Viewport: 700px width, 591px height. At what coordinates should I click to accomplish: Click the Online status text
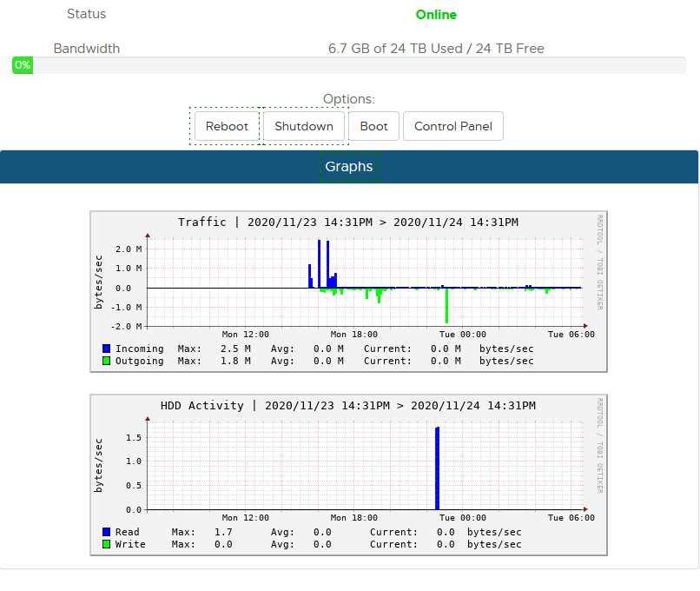pos(436,15)
